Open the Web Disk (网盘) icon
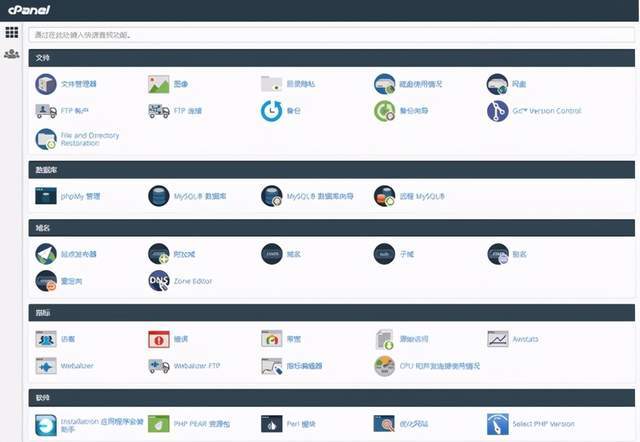640x442 pixels. coord(497,84)
